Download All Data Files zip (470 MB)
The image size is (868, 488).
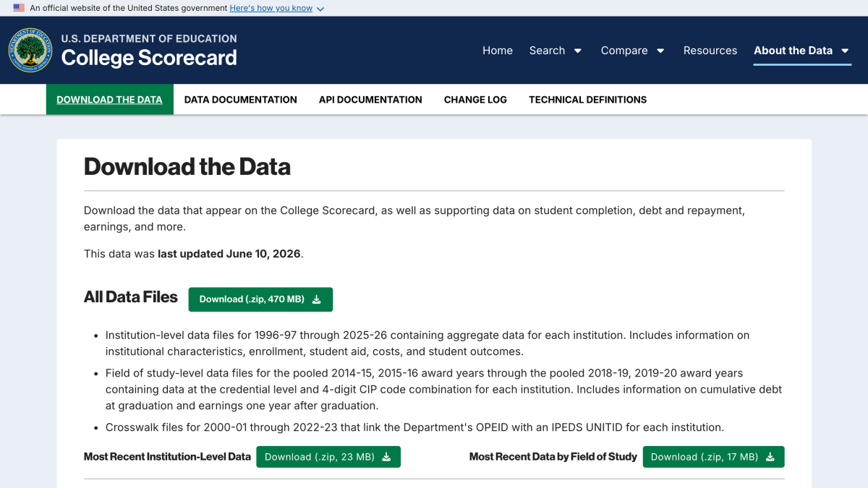click(x=260, y=299)
